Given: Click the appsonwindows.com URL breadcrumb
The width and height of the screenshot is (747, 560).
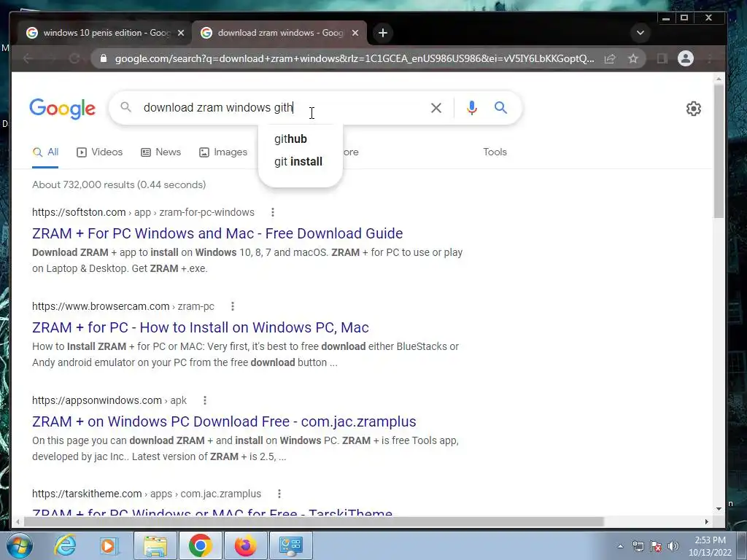Looking at the screenshot, I should click(x=109, y=400).
